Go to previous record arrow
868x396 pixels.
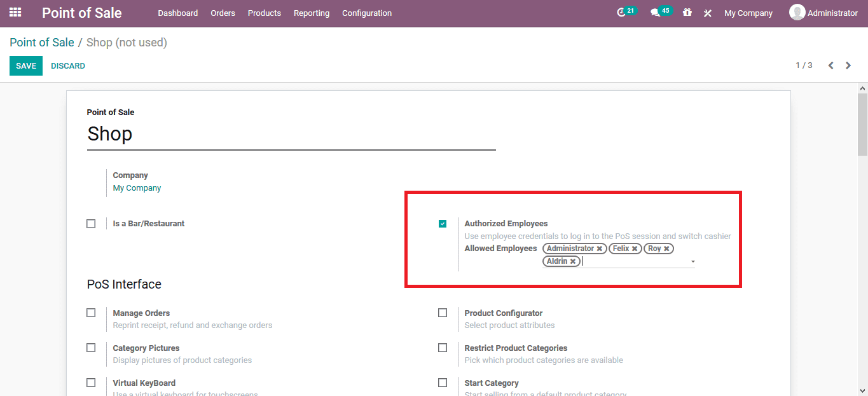click(830, 65)
